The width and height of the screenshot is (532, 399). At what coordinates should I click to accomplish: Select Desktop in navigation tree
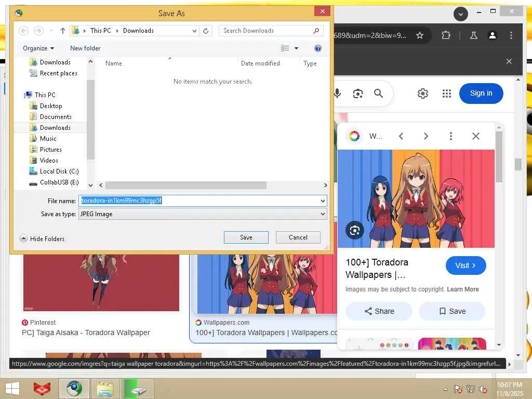click(x=46, y=106)
